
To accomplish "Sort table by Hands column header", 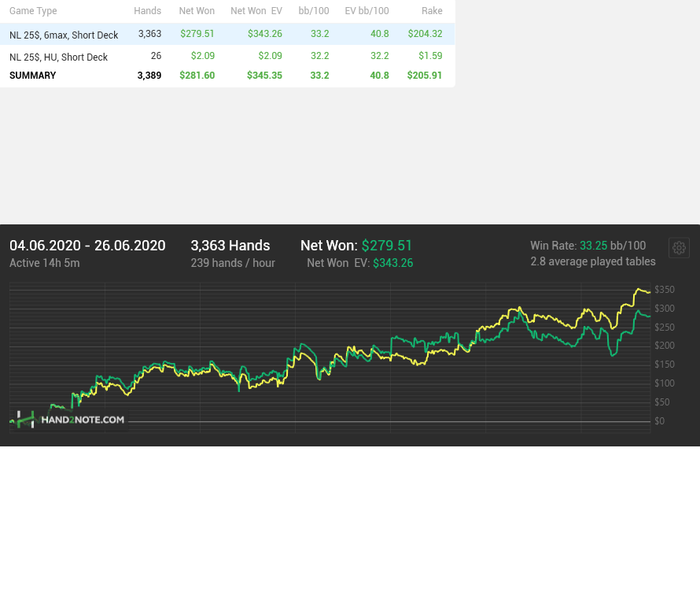I will 147,11.
